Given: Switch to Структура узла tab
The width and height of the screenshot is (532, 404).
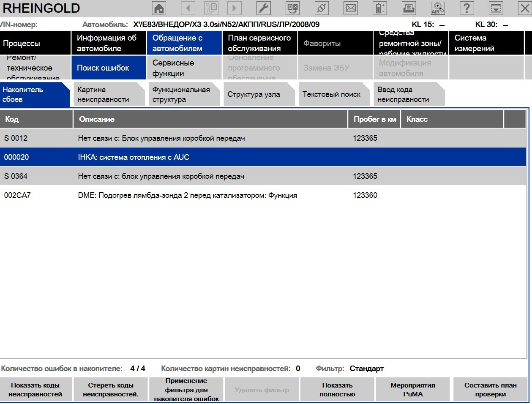Looking at the screenshot, I should [259, 94].
